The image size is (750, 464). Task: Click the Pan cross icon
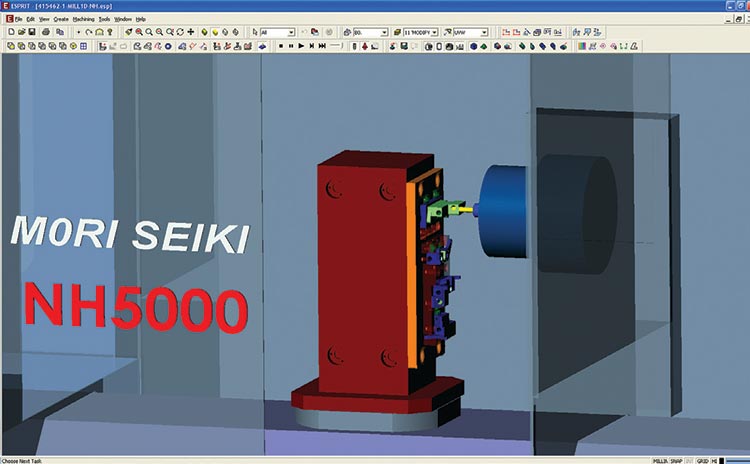[x=190, y=32]
